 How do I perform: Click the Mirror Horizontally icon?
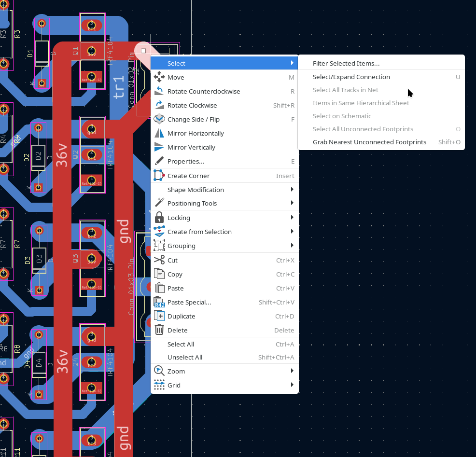pos(159,133)
